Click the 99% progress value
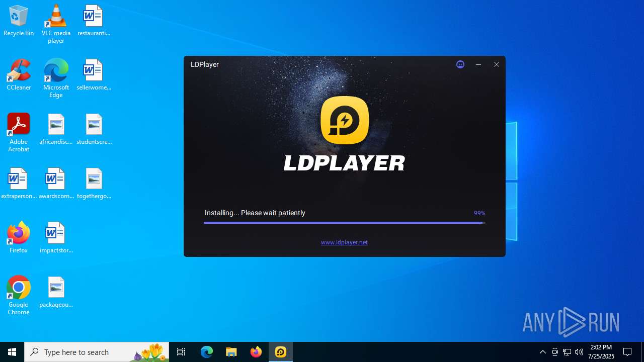 click(479, 213)
